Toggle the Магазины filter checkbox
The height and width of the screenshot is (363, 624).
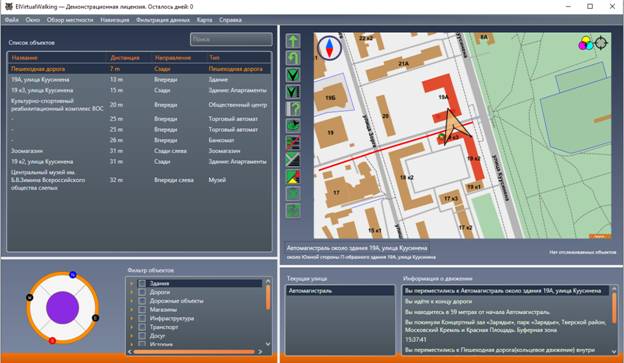click(142, 310)
